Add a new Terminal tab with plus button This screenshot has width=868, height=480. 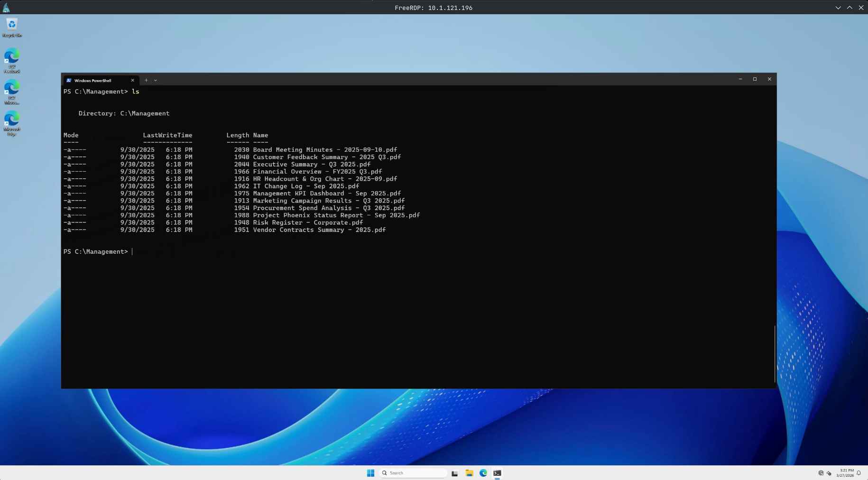click(146, 80)
